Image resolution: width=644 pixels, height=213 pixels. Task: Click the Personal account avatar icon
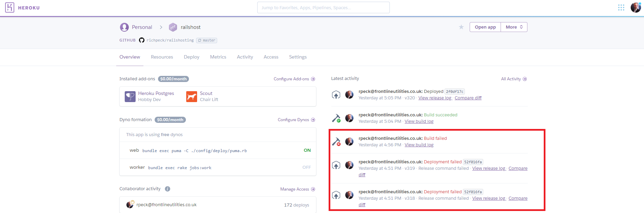tap(124, 27)
